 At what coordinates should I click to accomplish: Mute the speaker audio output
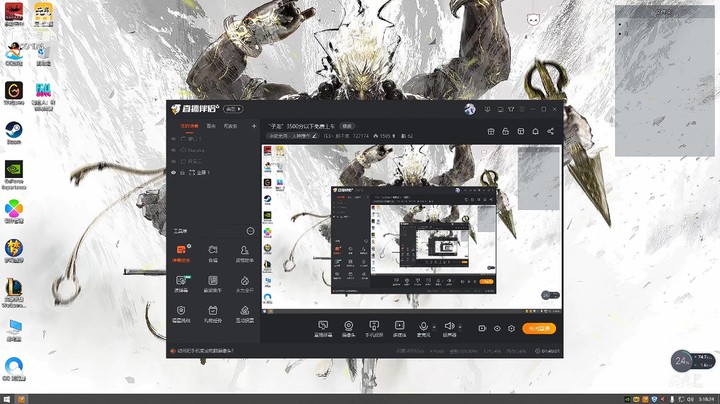click(x=449, y=328)
